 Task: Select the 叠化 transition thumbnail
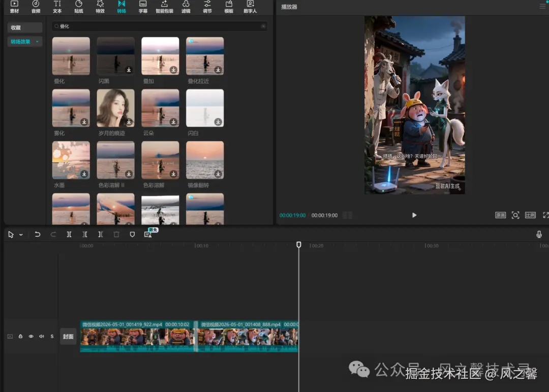tap(71, 56)
